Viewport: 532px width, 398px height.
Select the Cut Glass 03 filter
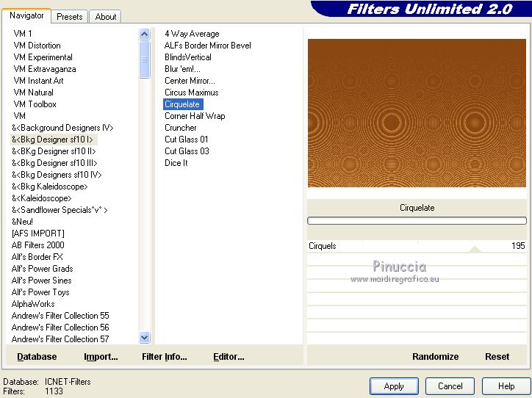tap(187, 151)
